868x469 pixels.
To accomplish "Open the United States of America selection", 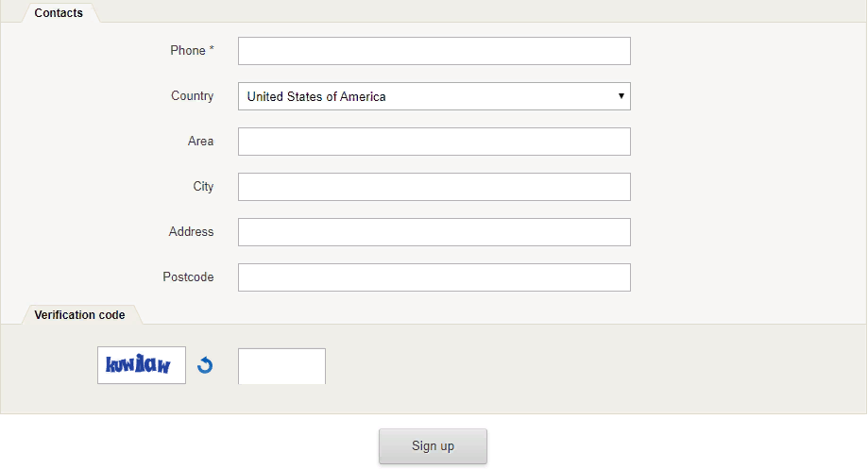I will point(434,96).
